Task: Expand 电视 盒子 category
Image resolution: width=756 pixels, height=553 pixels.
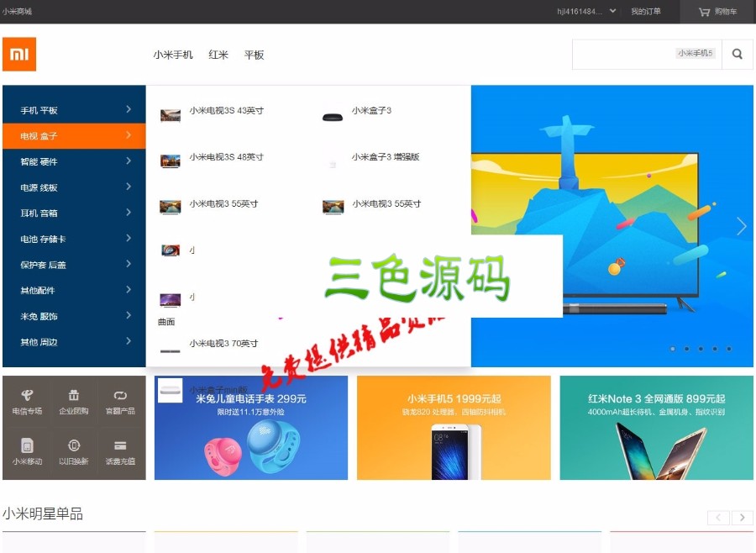Action: [74, 136]
